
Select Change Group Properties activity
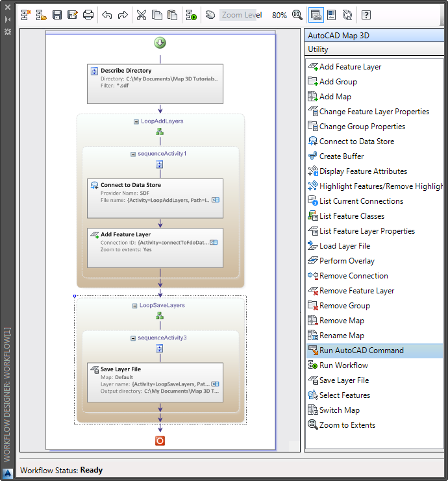pos(375,127)
